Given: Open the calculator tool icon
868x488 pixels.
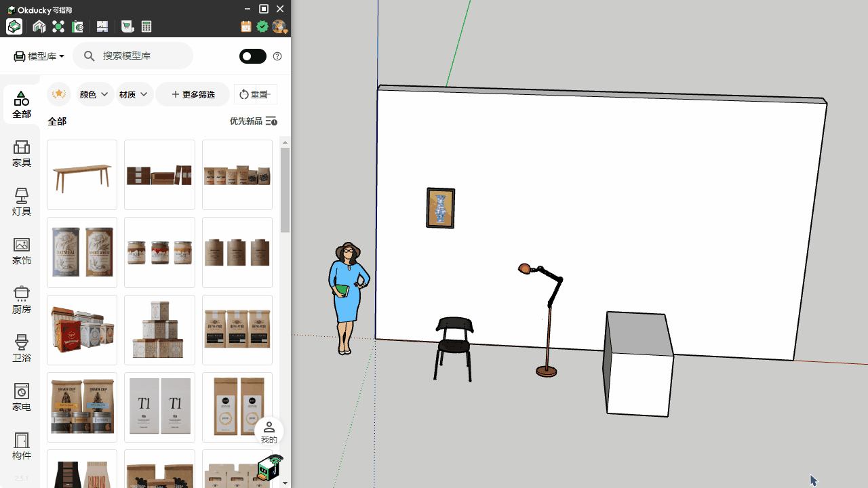Looking at the screenshot, I should 146,26.
